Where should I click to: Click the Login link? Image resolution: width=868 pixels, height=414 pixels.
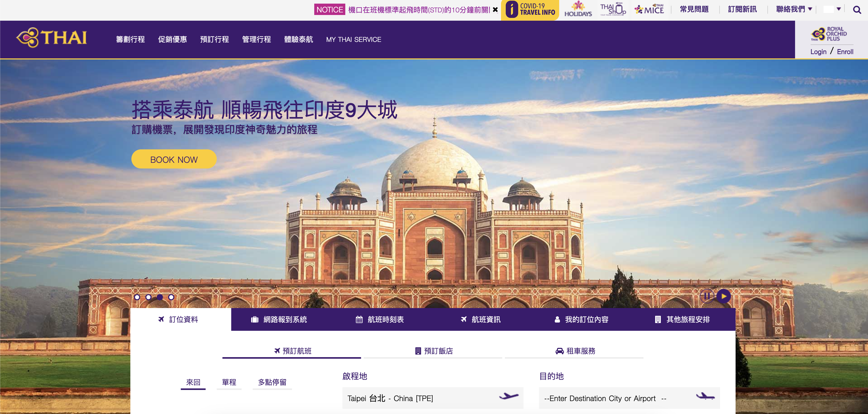pyautogui.click(x=818, y=51)
